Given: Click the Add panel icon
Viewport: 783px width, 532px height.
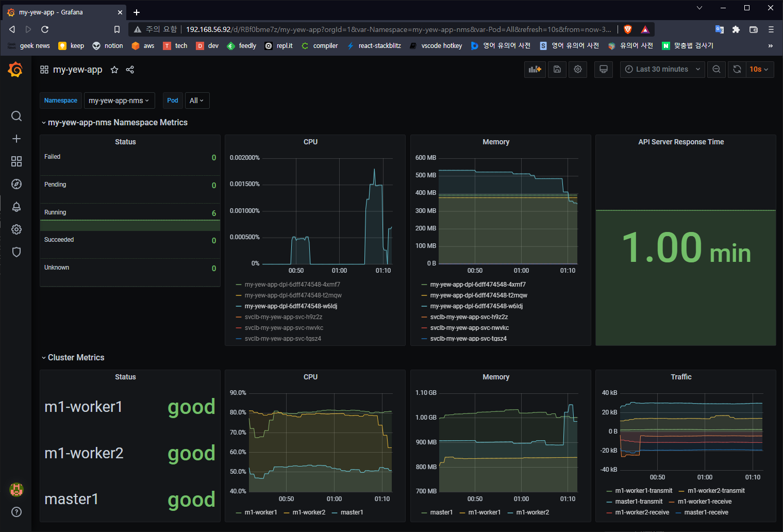Looking at the screenshot, I should 535,70.
